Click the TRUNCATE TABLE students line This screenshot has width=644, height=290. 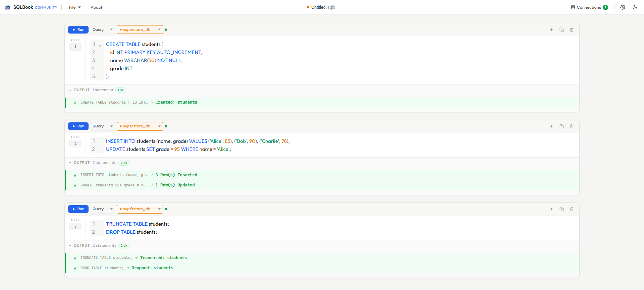pyautogui.click(x=138, y=224)
